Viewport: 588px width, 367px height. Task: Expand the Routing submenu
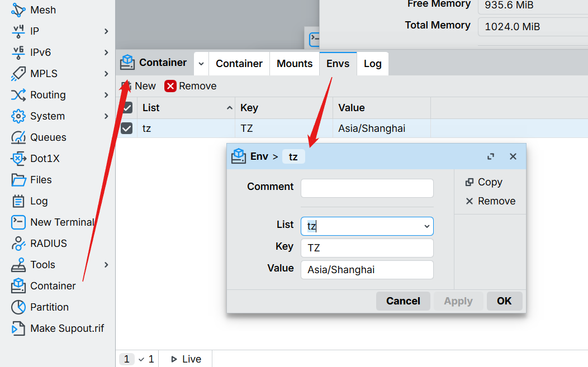(106, 95)
